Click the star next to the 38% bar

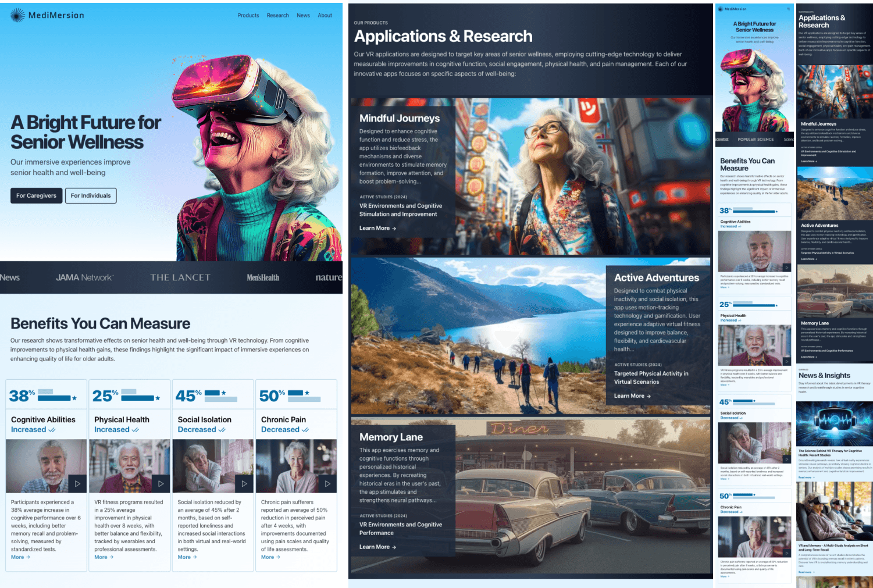(x=75, y=397)
